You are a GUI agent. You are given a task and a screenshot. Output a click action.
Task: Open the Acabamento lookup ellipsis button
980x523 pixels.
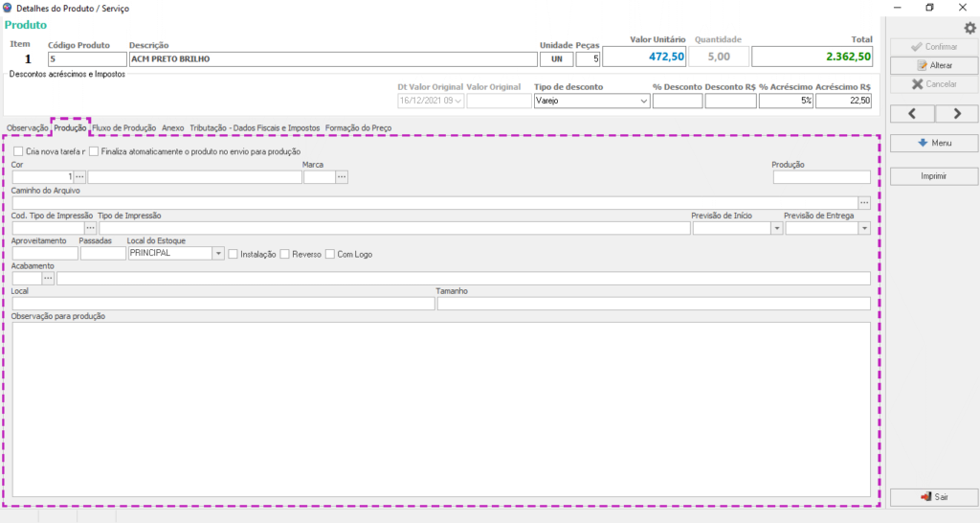[48, 279]
